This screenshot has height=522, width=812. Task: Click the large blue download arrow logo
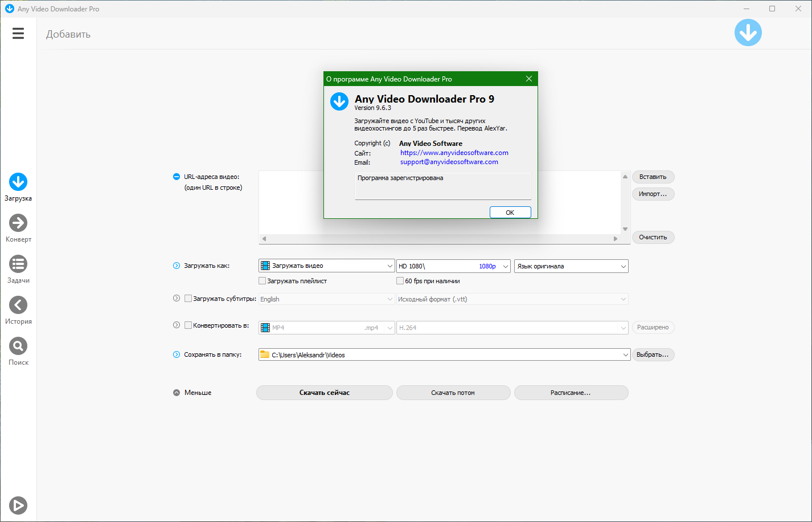click(x=748, y=32)
